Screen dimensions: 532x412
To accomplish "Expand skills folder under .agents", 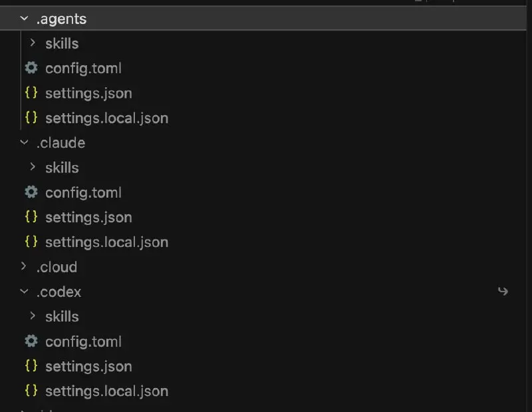I will [33, 43].
